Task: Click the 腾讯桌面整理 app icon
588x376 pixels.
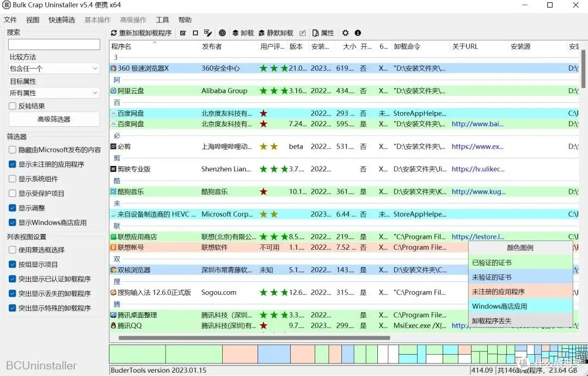Action: pyautogui.click(x=113, y=315)
